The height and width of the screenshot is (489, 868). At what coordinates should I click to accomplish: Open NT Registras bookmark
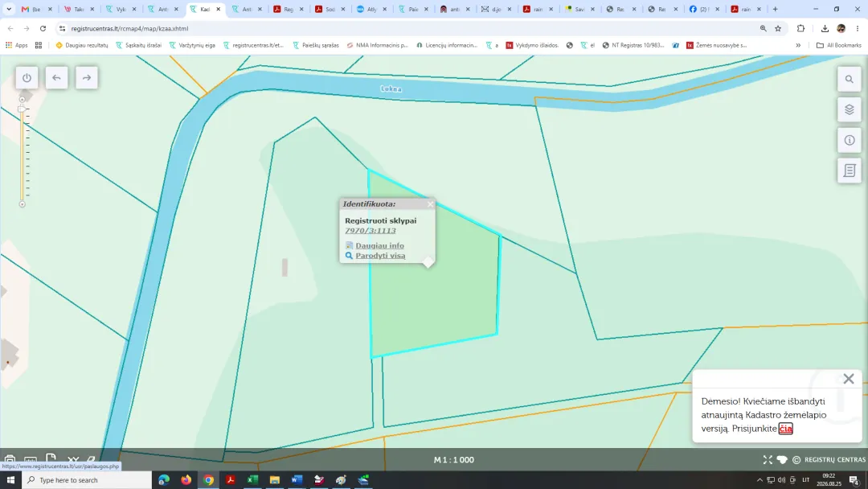633,45
